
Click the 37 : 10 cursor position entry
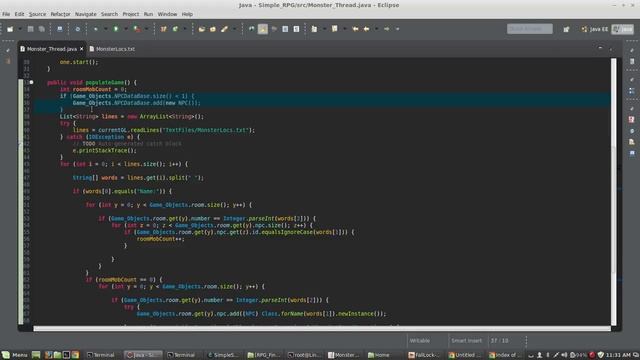(x=500, y=340)
